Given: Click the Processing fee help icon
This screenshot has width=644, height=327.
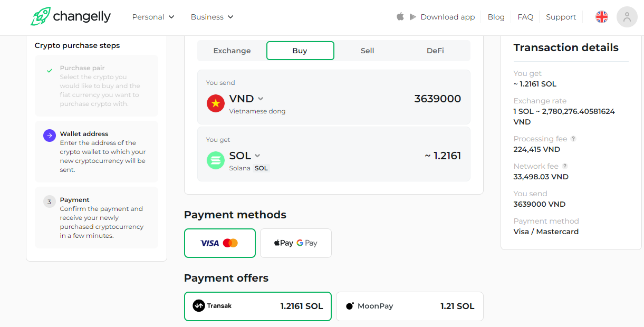Looking at the screenshot, I should pos(573,139).
